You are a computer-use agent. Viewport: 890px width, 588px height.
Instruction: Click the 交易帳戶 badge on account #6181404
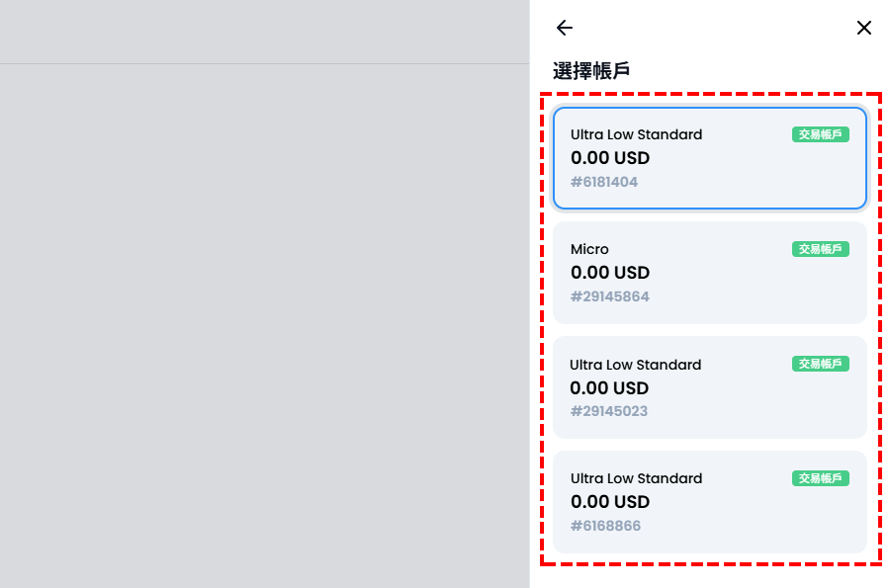[x=820, y=134]
